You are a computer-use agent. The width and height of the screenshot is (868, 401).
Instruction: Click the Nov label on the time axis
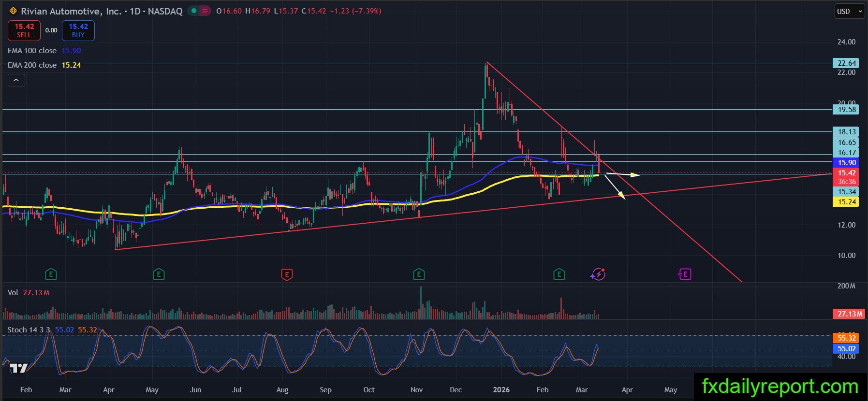(x=416, y=390)
